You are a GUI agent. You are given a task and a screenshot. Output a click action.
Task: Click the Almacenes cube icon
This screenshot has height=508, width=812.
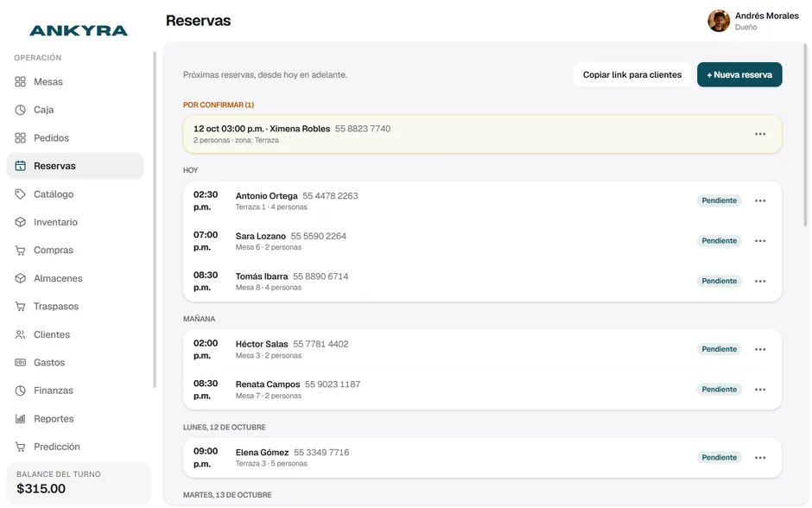tap(20, 278)
